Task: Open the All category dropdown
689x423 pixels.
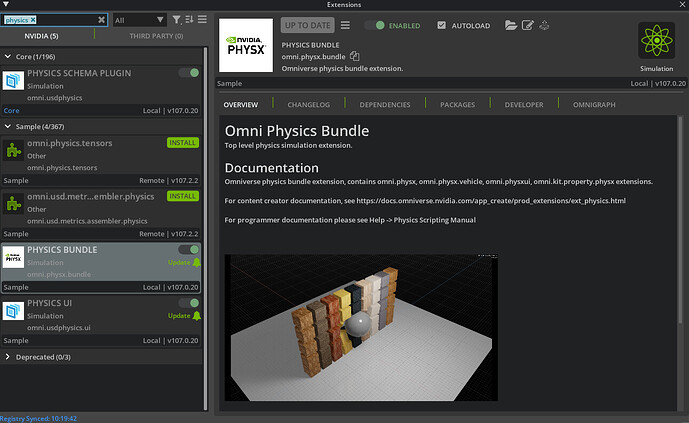Action: [139, 19]
